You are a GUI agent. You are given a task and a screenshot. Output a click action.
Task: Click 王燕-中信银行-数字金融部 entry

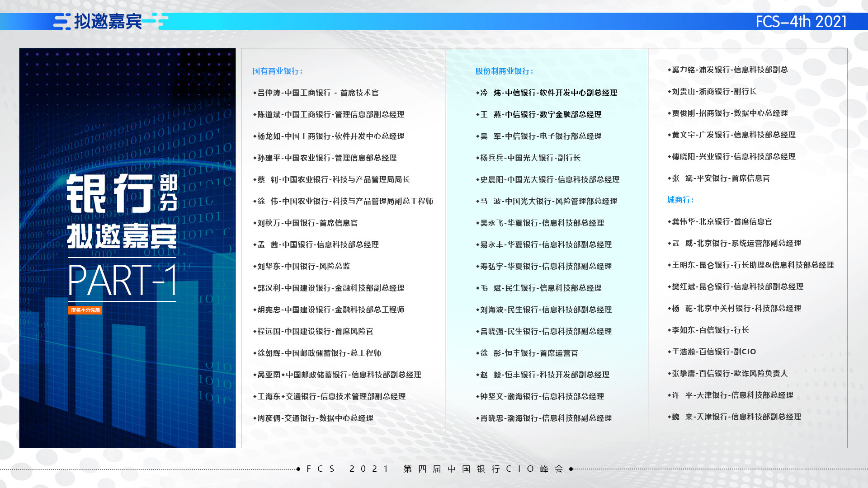539,114
